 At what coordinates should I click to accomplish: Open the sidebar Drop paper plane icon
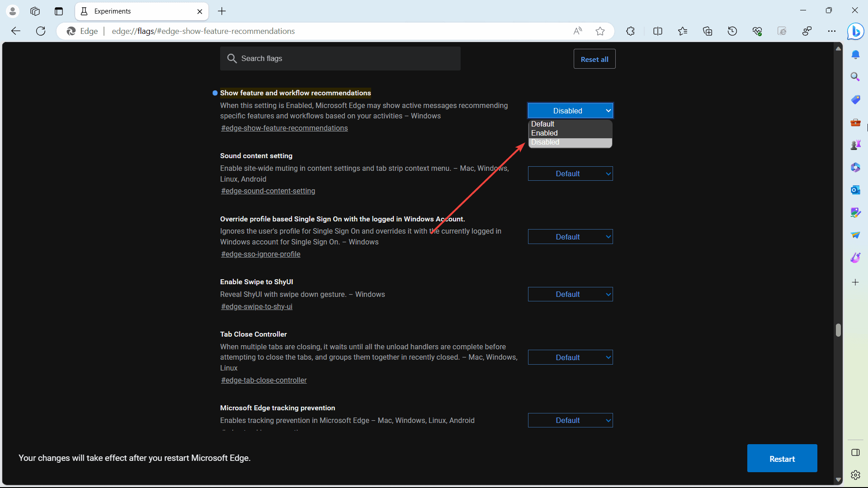click(855, 235)
